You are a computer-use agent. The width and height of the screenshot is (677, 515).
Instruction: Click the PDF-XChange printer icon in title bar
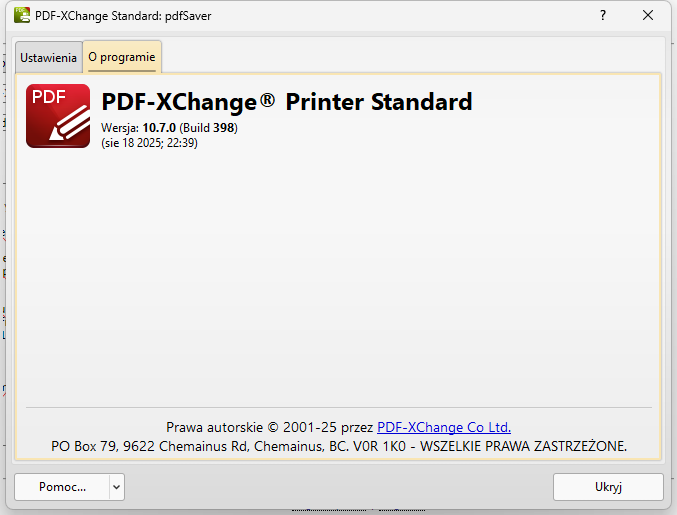22,16
